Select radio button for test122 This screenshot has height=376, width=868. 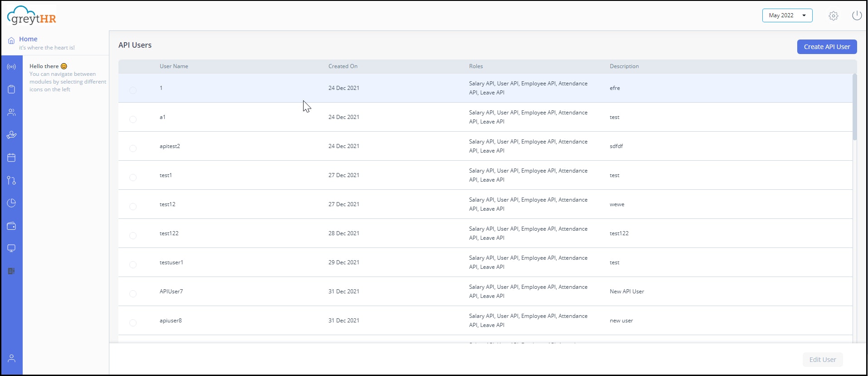click(133, 236)
